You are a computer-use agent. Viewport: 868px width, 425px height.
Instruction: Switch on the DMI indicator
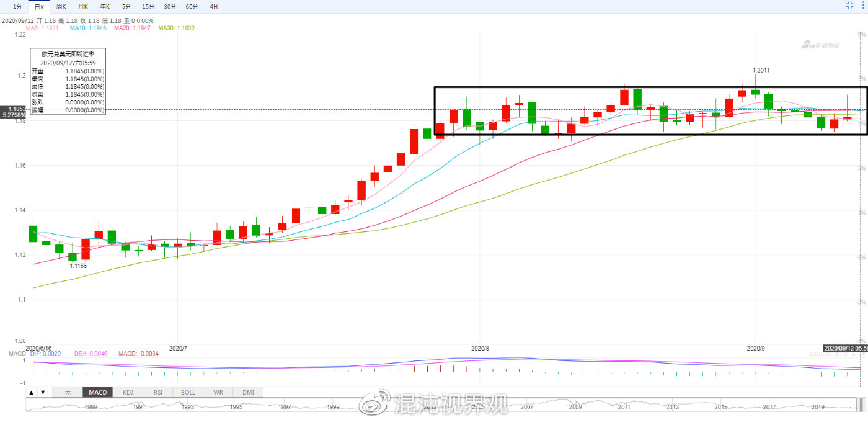click(x=248, y=392)
